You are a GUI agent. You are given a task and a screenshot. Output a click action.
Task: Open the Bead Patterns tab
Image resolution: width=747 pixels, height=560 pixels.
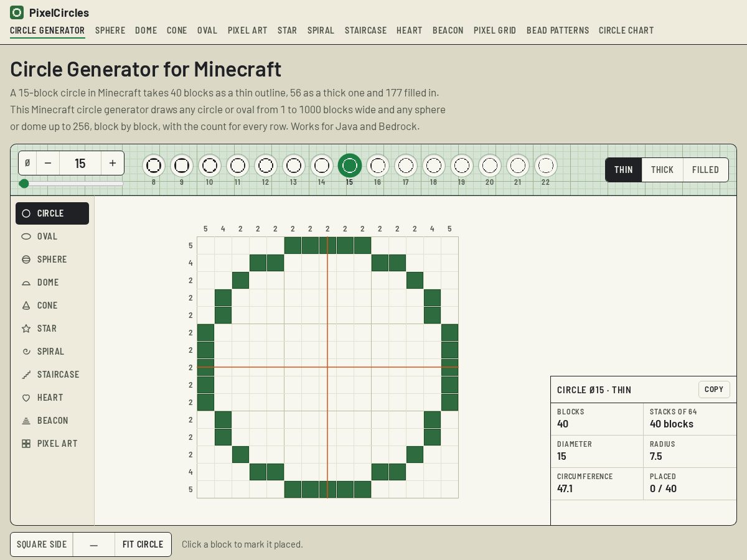tap(558, 30)
